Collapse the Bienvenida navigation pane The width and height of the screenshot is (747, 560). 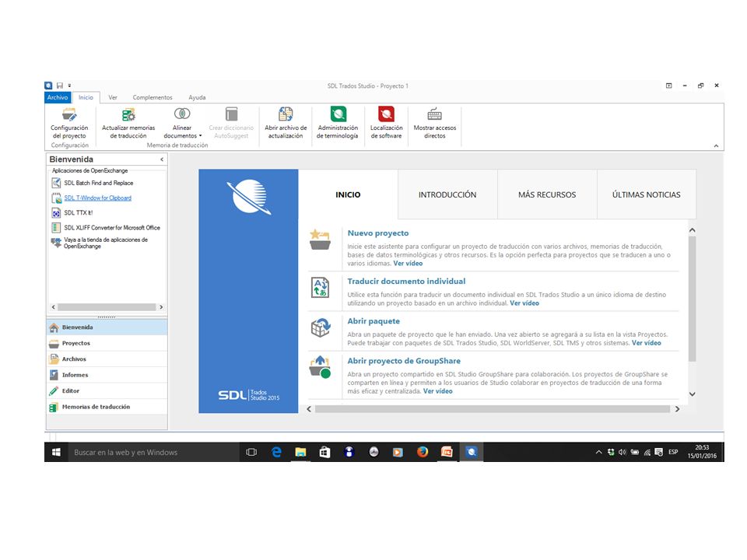[x=162, y=159]
